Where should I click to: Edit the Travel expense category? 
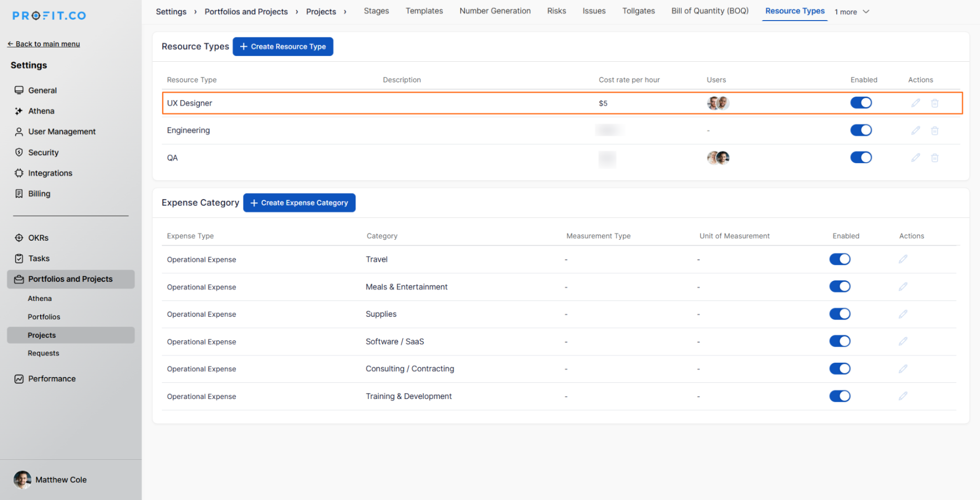pyautogui.click(x=903, y=259)
